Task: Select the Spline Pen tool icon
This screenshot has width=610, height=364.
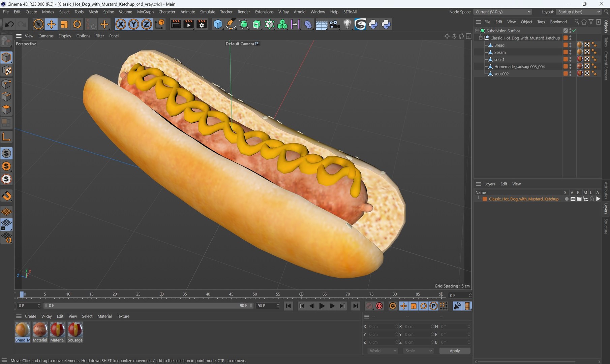Action: coord(231,24)
